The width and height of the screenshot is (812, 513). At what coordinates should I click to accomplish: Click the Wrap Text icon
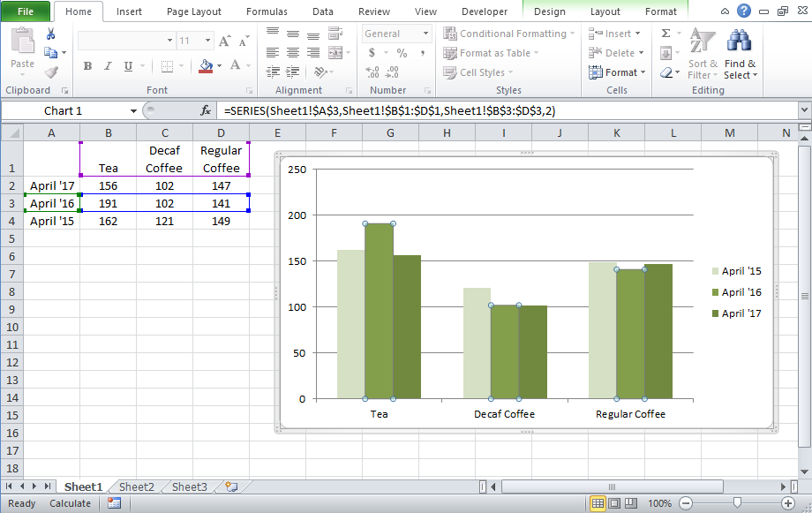pos(335,34)
